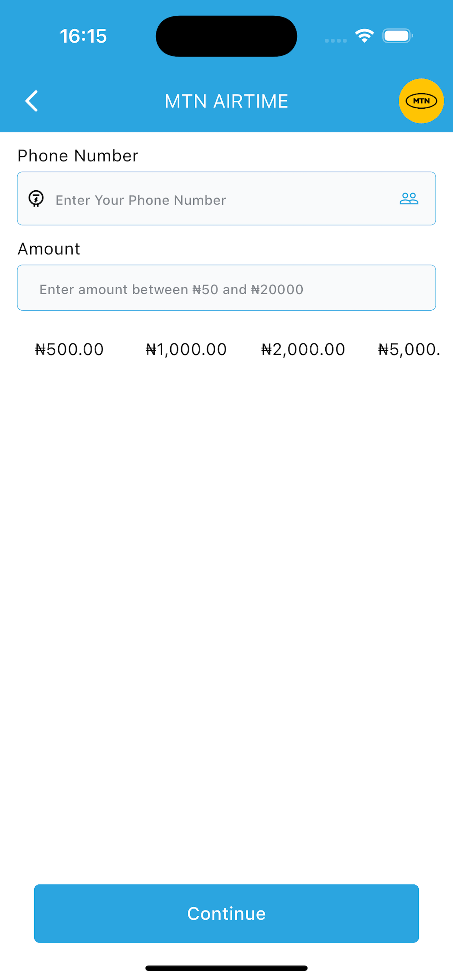Select the ₦1,000.00 preset amount
The width and height of the screenshot is (453, 980).
(186, 349)
